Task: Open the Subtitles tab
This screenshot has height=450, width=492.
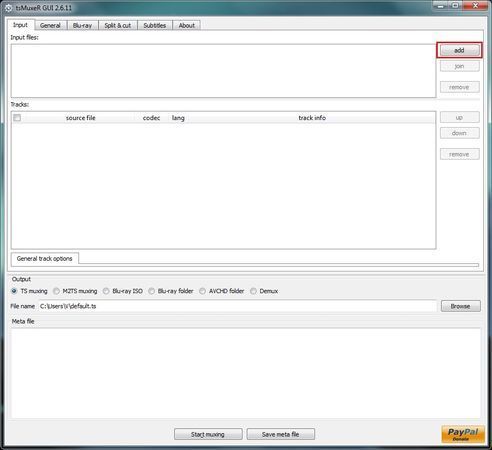Action: pyautogui.click(x=155, y=25)
